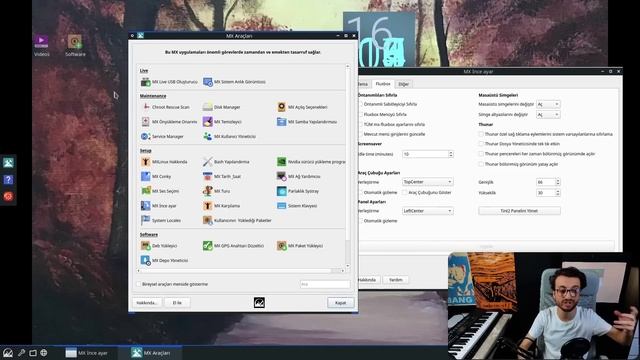
Task: Open MX Live USB Oluşturucu tool
Action: pyautogui.click(x=169, y=82)
